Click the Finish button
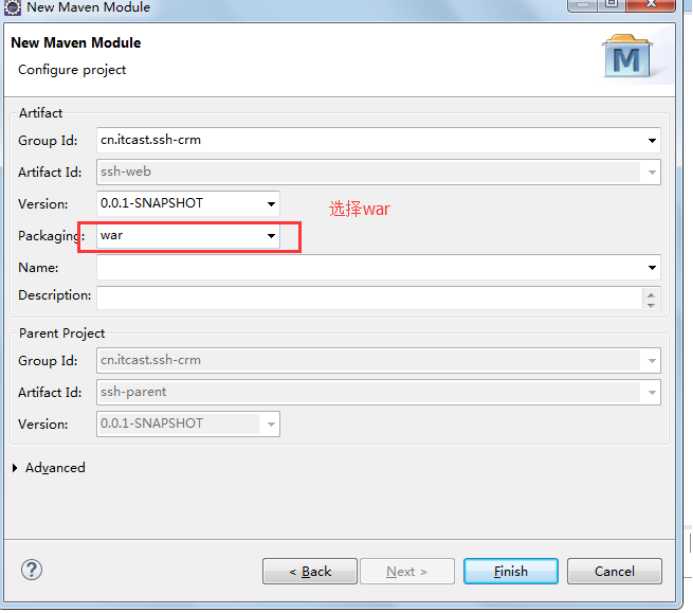This screenshot has width=693, height=613. pos(511,571)
